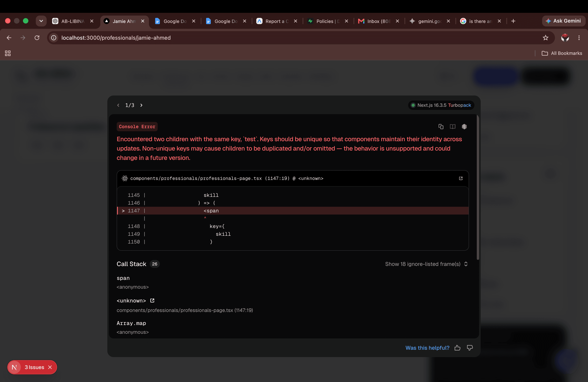The width and height of the screenshot is (588, 382).
Task: Click the Node.js inspector hexagon icon
Action: coord(464,126)
